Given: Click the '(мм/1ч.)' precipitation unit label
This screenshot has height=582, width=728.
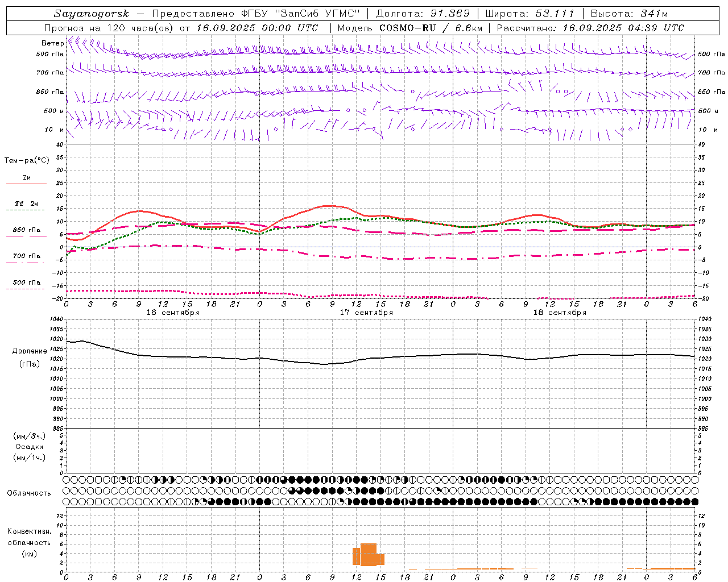Looking at the screenshot, I should [x=30, y=458].
